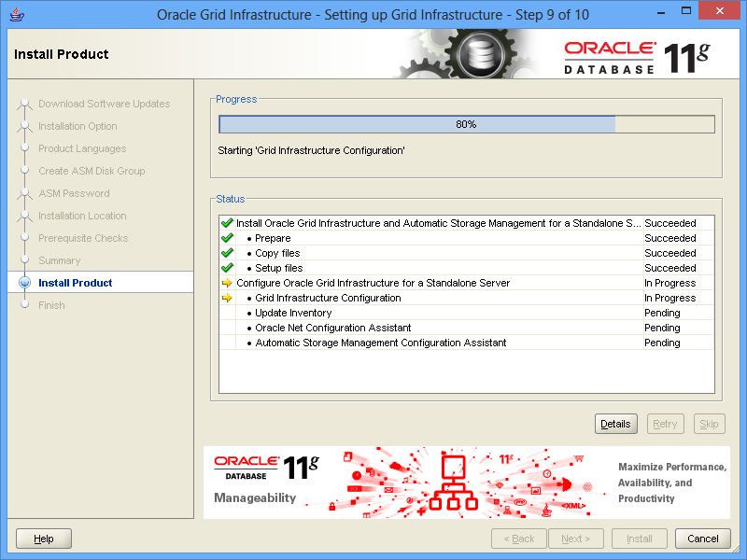Click the red network diagram banner image
747x560 pixels.
point(453,483)
